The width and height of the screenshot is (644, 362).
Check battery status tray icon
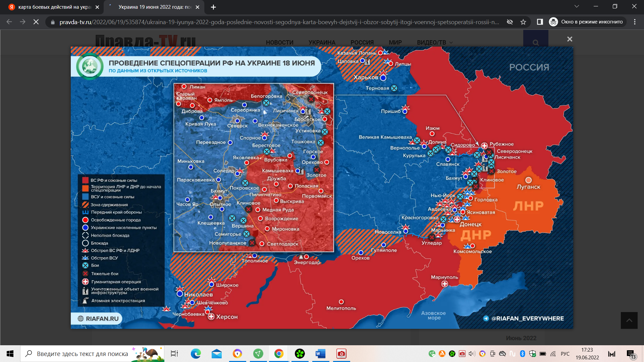click(543, 354)
